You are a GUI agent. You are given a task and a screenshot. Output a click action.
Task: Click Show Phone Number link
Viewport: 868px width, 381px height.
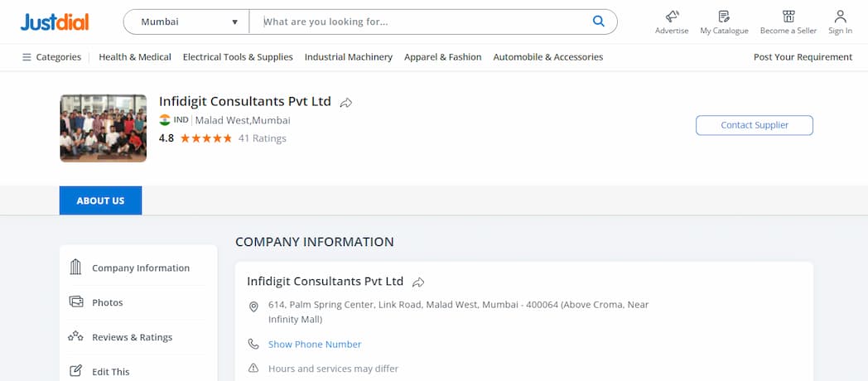[x=315, y=345]
